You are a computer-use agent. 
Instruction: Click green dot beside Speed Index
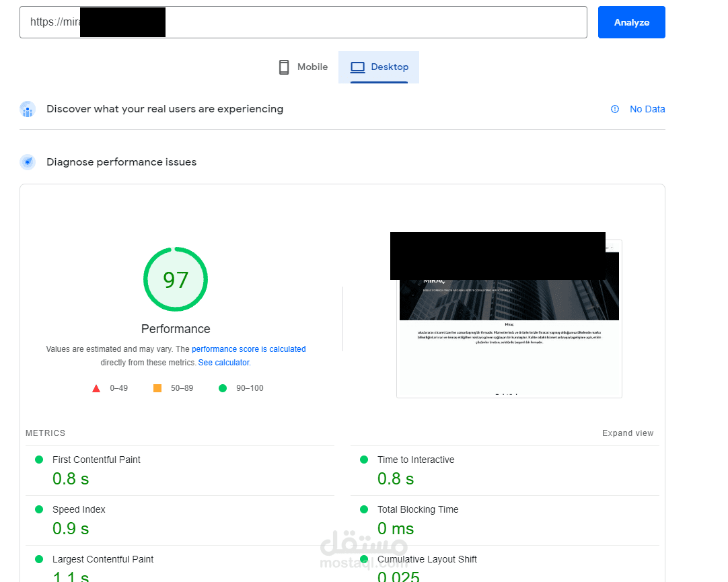(x=39, y=509)
